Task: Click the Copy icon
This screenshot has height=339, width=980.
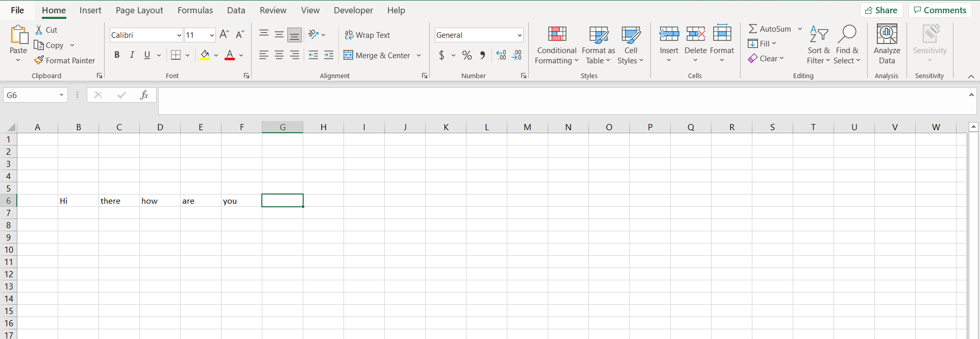Action: click(x=39, y=45)
